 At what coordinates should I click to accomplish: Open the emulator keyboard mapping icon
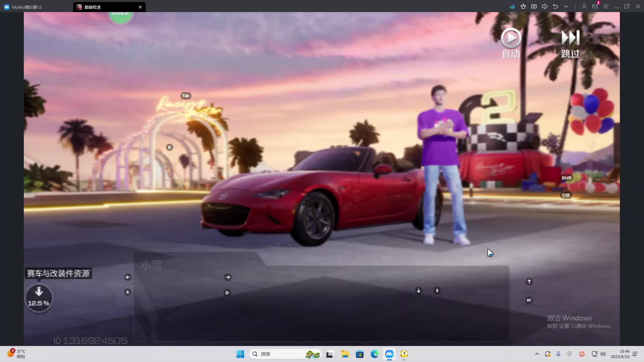click(534, 6)
